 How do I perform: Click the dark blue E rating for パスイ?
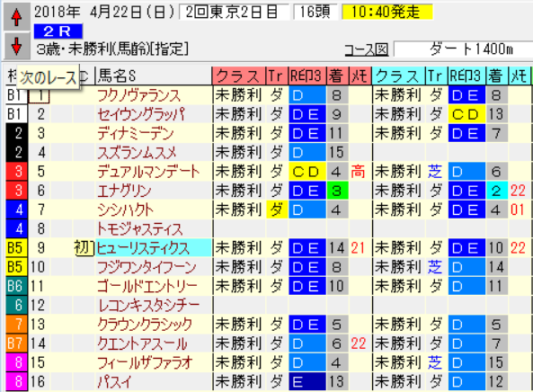coord(307,381)
